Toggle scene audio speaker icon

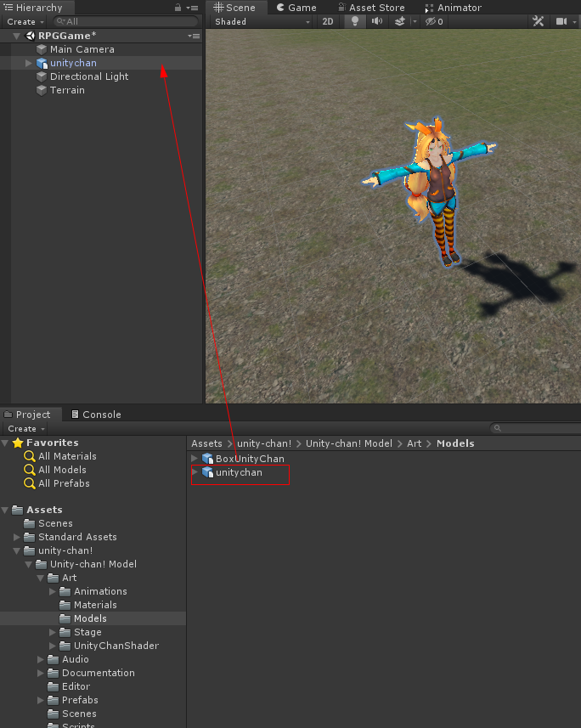tap(377, 22)
